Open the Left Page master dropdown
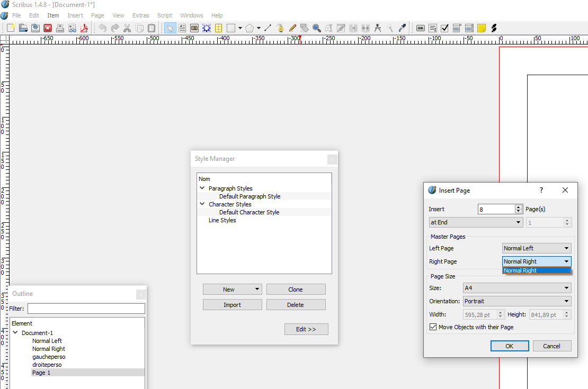 coord(537,248)
